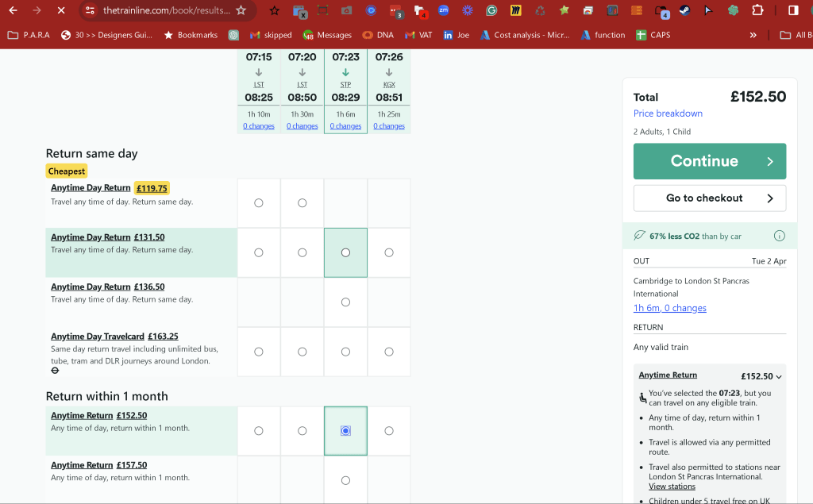Open the Extensions puzzle icon
Image resolution: width=813 pixels, height=504 pixels.
point(757,10)
